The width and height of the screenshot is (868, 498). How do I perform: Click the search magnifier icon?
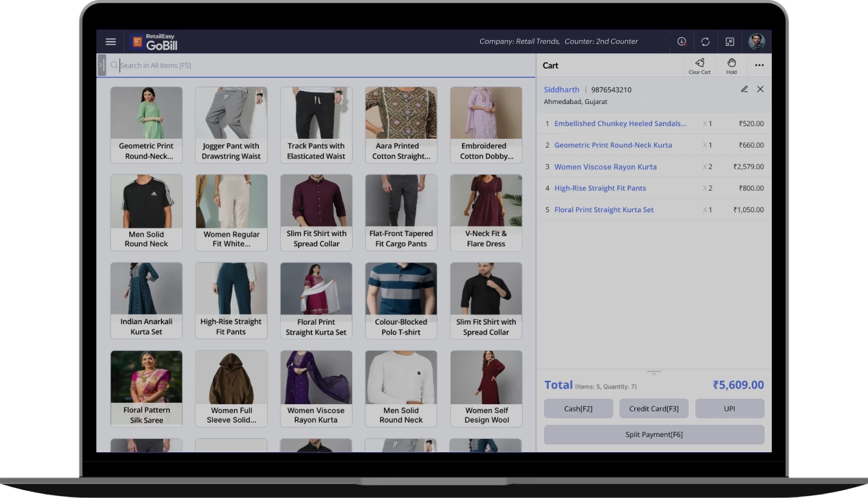114,65
